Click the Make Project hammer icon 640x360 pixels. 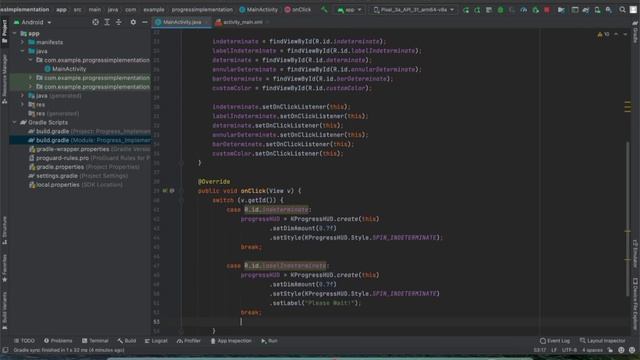point(324,9)
